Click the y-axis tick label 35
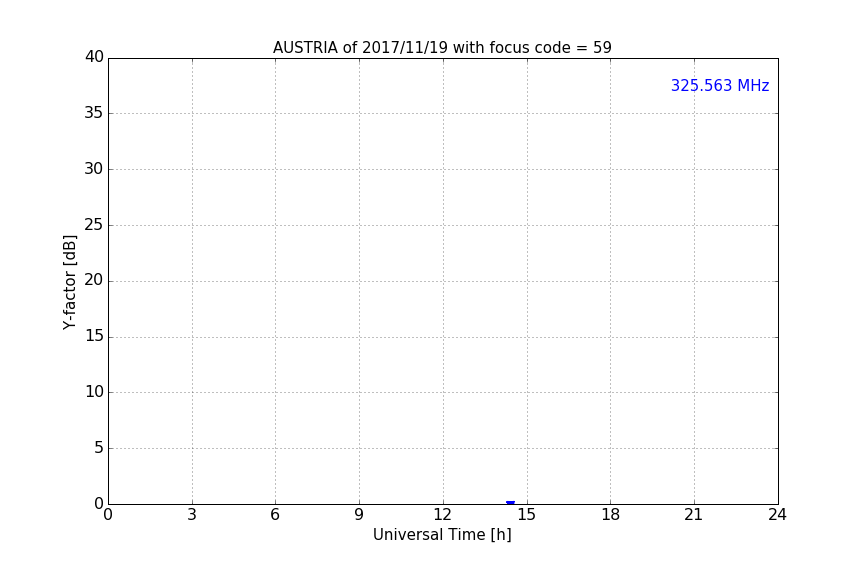The image size is (864, 576). pyautogui.click(x=94, y=113)
